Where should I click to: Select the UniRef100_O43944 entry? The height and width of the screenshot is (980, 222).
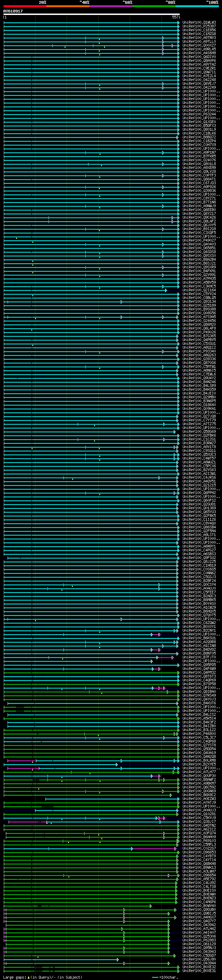click(199, 963)
